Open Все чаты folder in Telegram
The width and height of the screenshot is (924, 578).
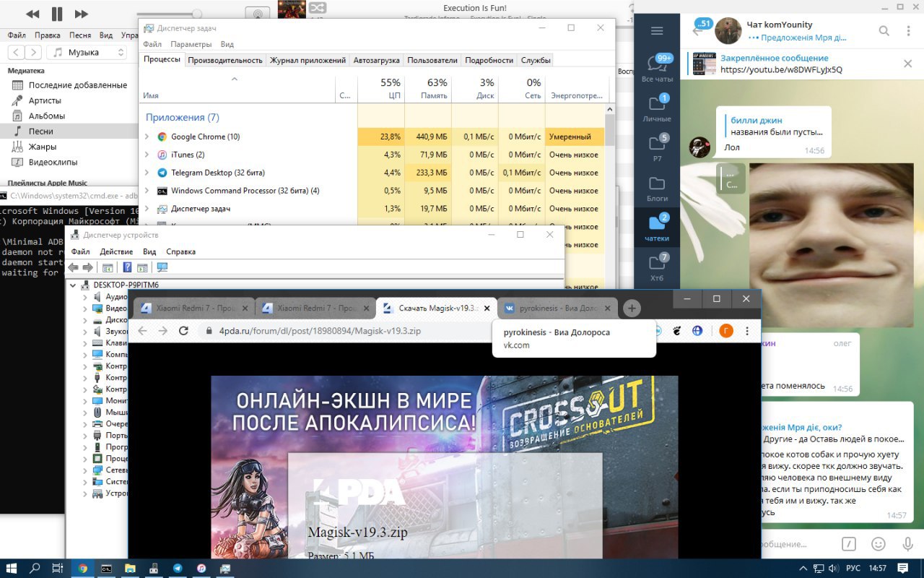(657, 67)
